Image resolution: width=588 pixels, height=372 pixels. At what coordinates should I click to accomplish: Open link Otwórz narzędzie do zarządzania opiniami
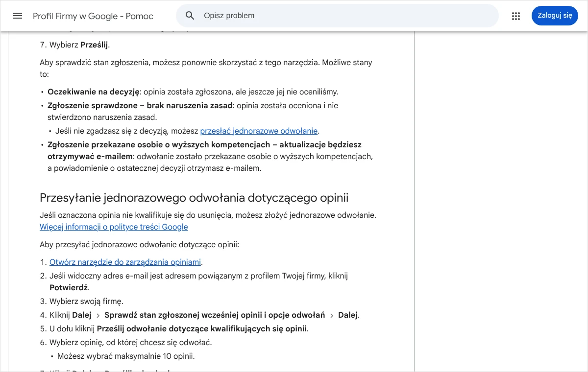pos(125,262)
